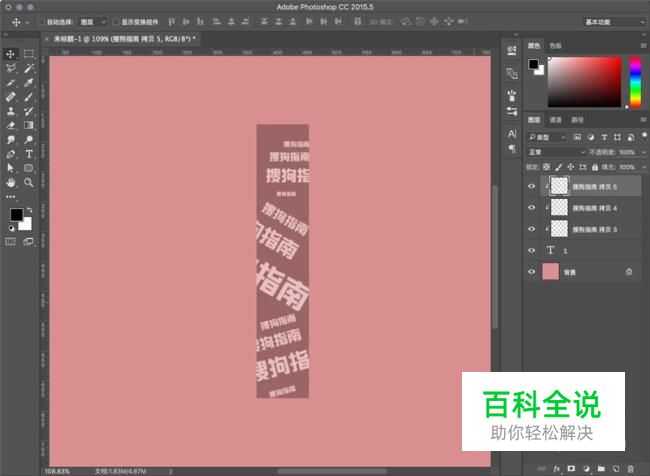Pick a color from the hue spectrum strip
The height and width of the screenshot is (476, 650).
point(635,82)
